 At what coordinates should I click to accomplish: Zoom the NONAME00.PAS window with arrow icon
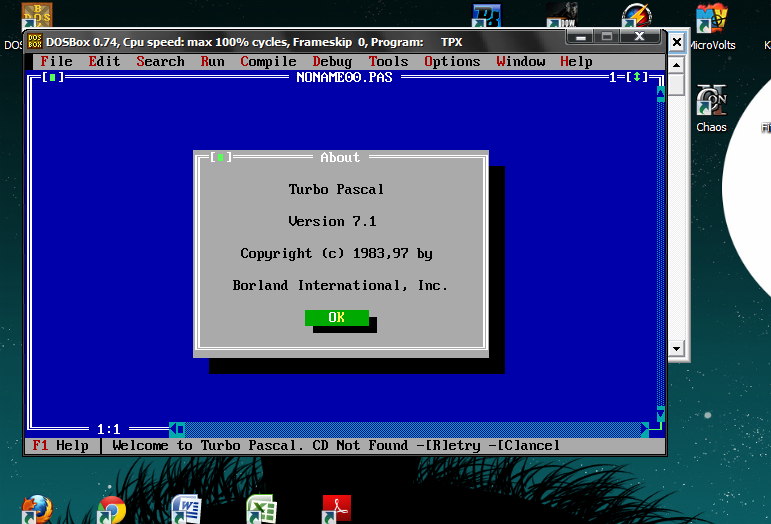point(637,77)
